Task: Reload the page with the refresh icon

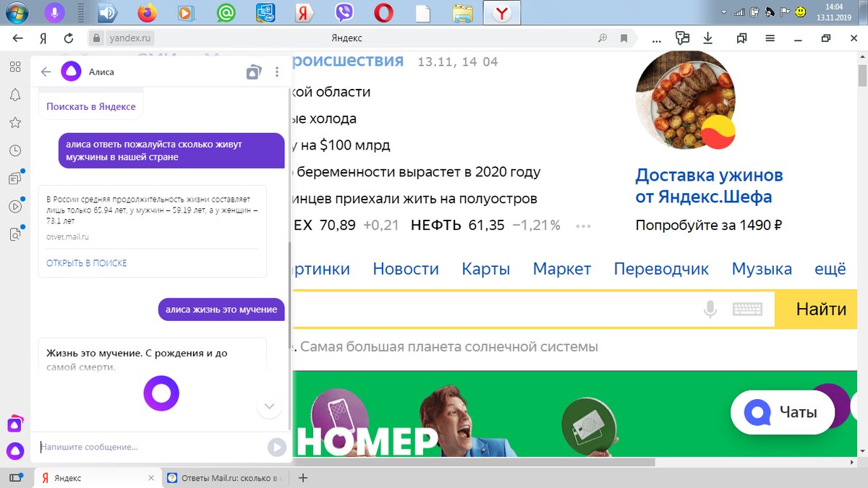Action: pyautogui.click(x=69, y=38)
